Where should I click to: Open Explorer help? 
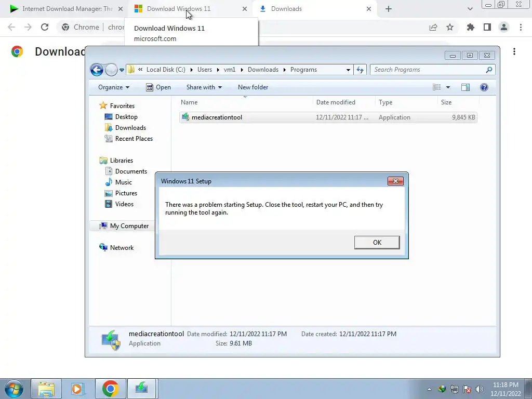click(x=484, y=87)
